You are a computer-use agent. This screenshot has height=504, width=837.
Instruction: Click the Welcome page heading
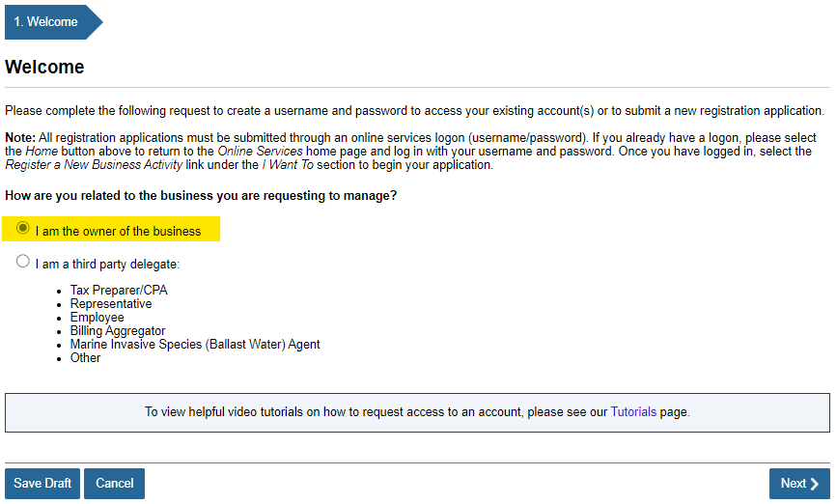point(44,68)
